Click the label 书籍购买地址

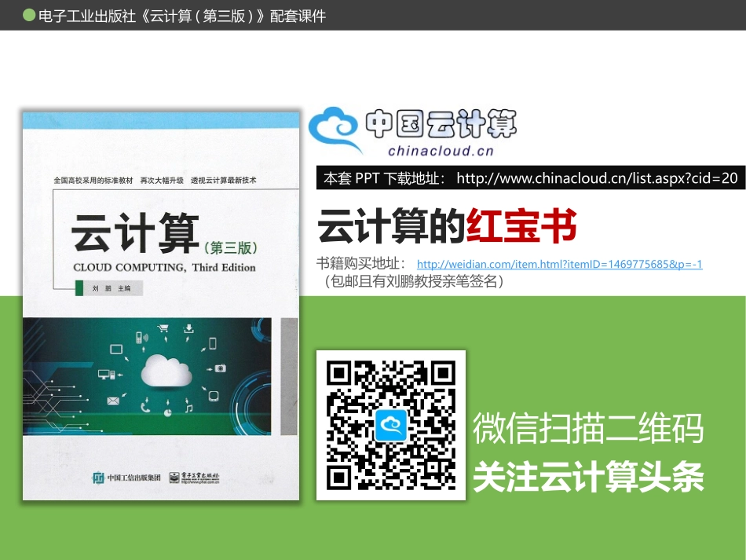click(360, 264)
